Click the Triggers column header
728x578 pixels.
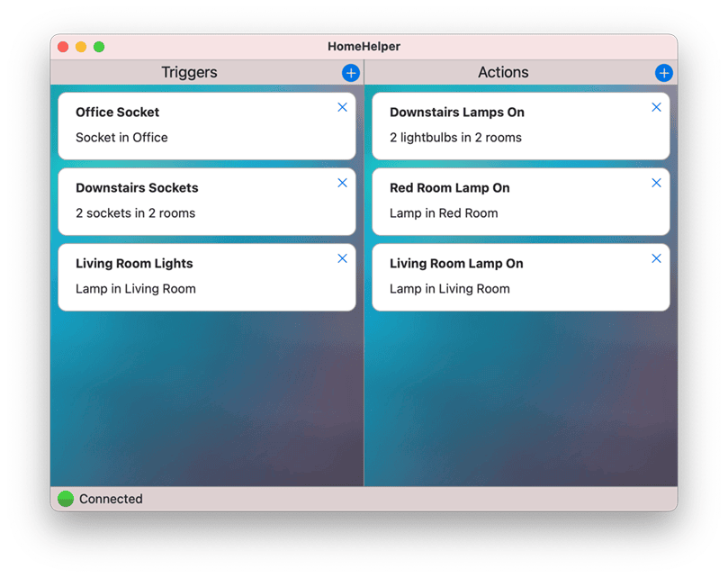pyautogui.click(x=189, y=72)
